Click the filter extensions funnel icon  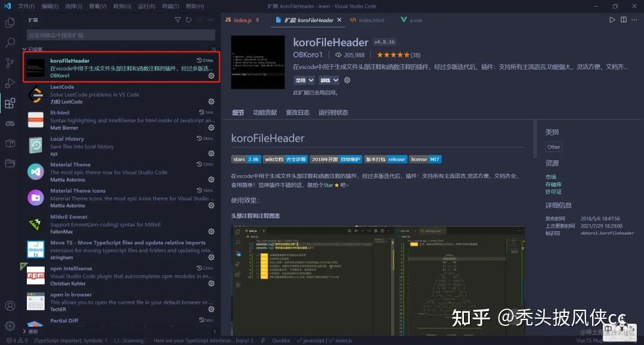click(178, 20)
